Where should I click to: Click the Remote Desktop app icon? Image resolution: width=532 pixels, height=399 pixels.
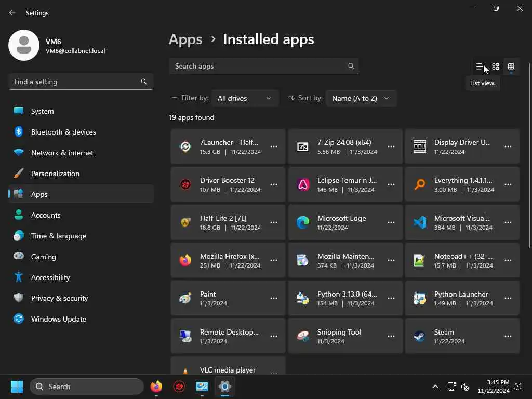(185, 337)
